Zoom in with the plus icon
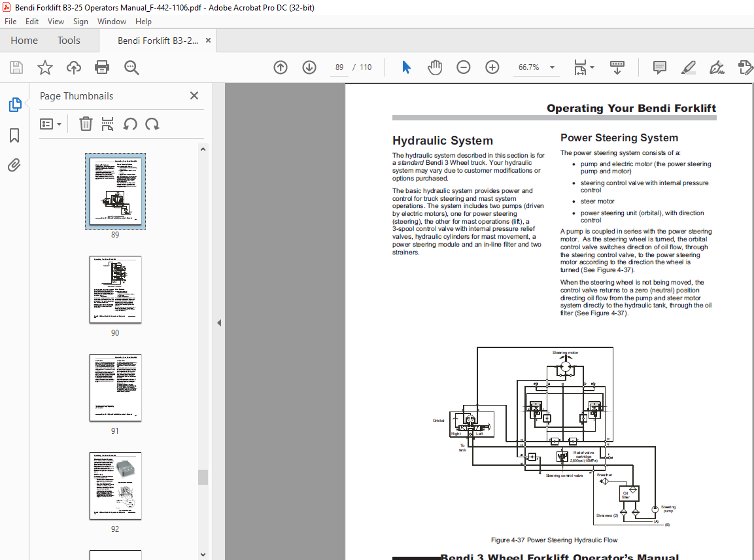This screenshot has width=754, height=560. [x=492, y=67]
